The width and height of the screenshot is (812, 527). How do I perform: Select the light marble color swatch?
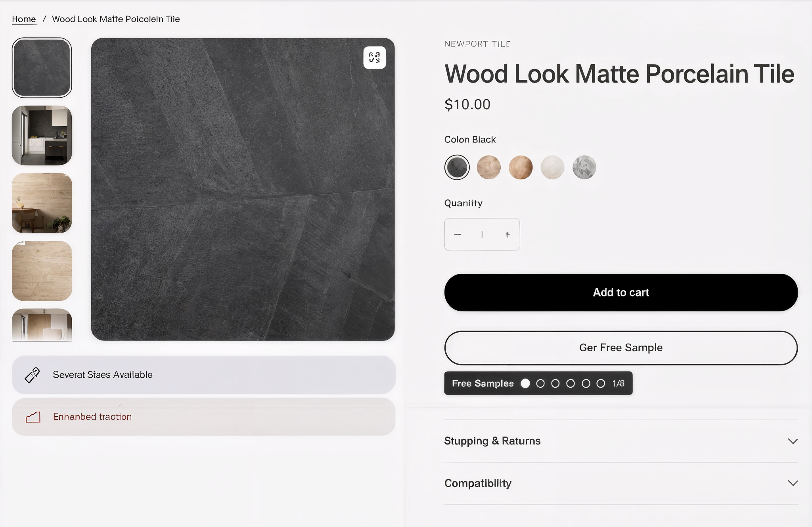[x=552, y=167]
